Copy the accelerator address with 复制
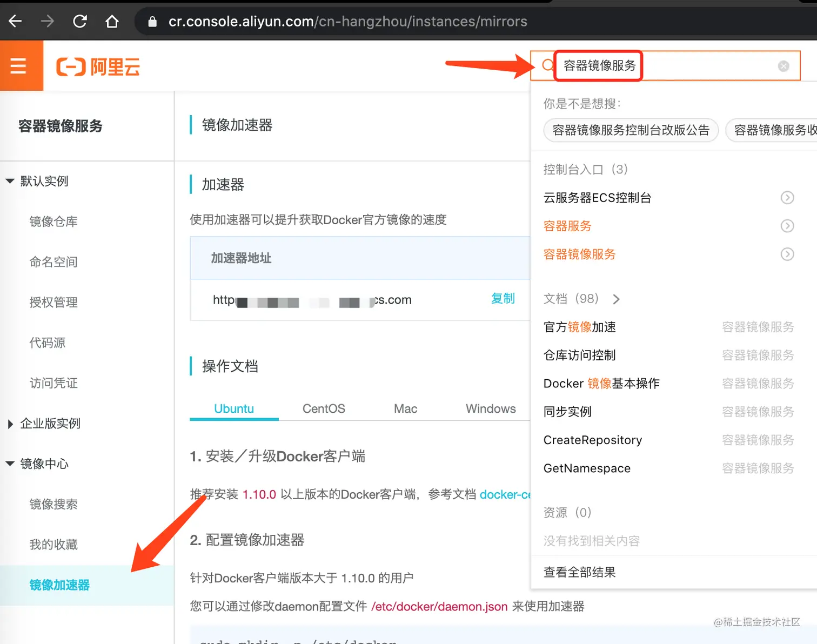The width and height of the screenshot is (817, 644). pos(503,298)
